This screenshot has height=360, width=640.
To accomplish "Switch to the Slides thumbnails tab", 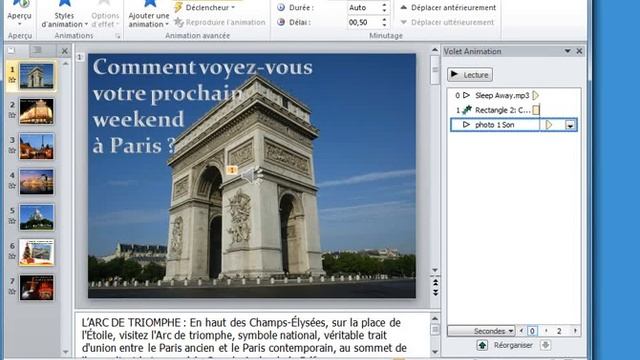I will pos(11,51).
